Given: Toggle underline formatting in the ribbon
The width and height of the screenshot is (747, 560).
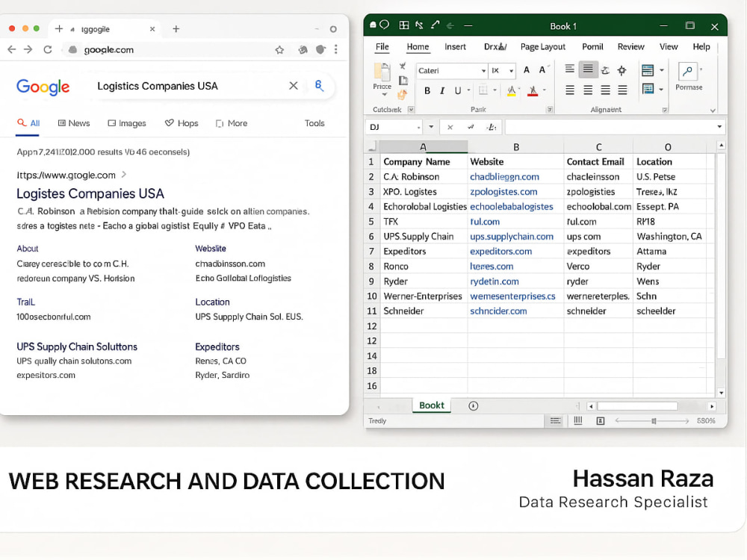Looking at the screenshot, I should [x=457, y=90].
